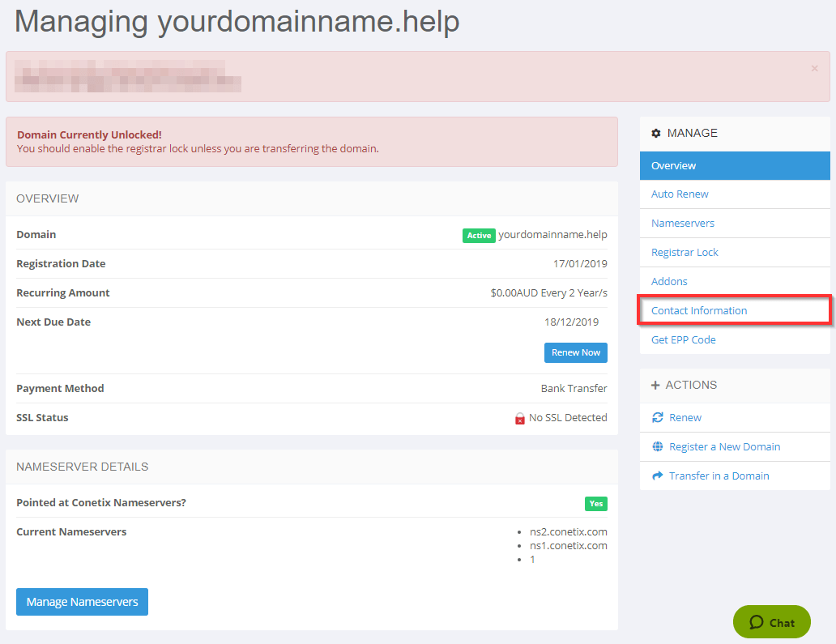Select Get EPP Code
The height and width of the screenshot is (644, 836).
pyautogui.click(x=683, y=340)
